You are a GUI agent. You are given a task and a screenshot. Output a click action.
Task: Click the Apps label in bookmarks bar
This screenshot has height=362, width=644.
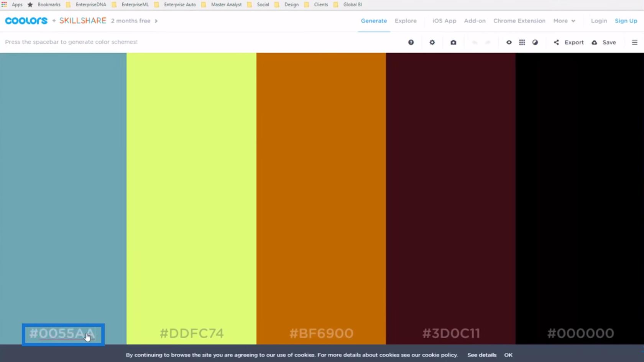coord(17,5)
